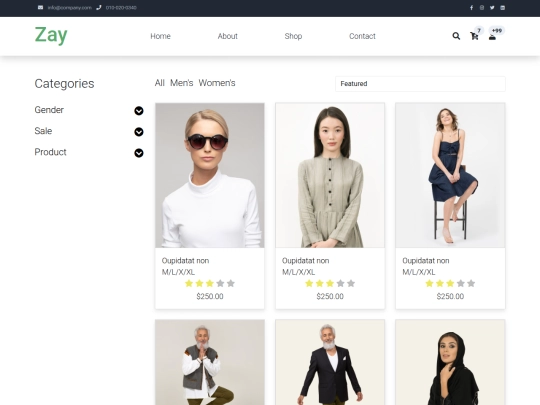Expand the Product category chevron
Screen dimensions: 540x405
tap(139, 153)
